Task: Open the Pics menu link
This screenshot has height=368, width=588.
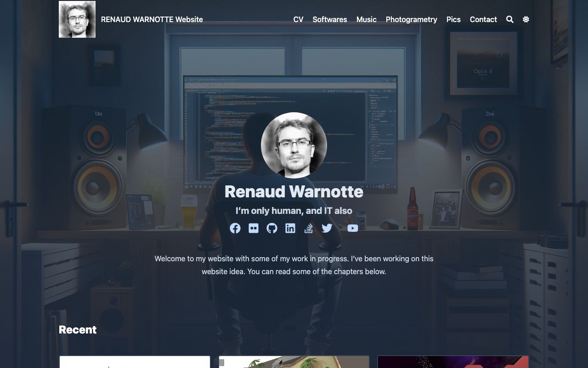Action: (x=453, y=19)
